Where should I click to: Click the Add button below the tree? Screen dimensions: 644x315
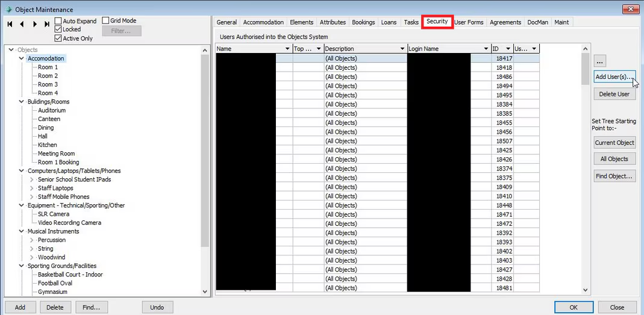pyautogui.click(x=20, y=307)
